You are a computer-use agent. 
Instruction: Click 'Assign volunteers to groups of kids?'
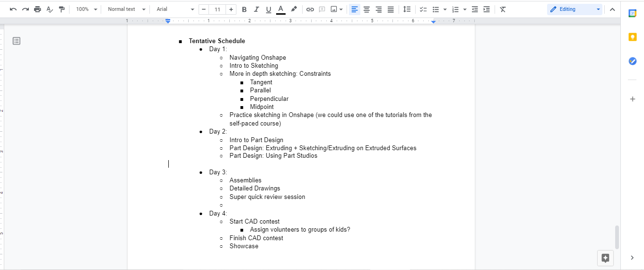[300, 229]
